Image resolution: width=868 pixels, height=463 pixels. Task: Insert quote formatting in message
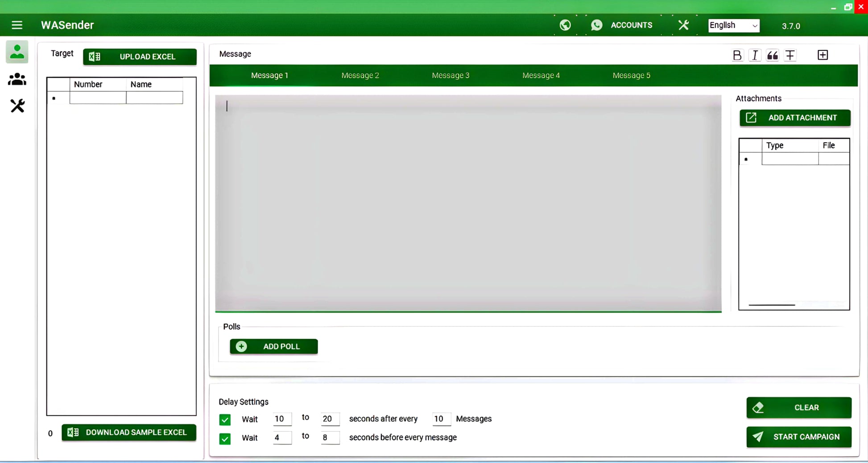[773, 55]
